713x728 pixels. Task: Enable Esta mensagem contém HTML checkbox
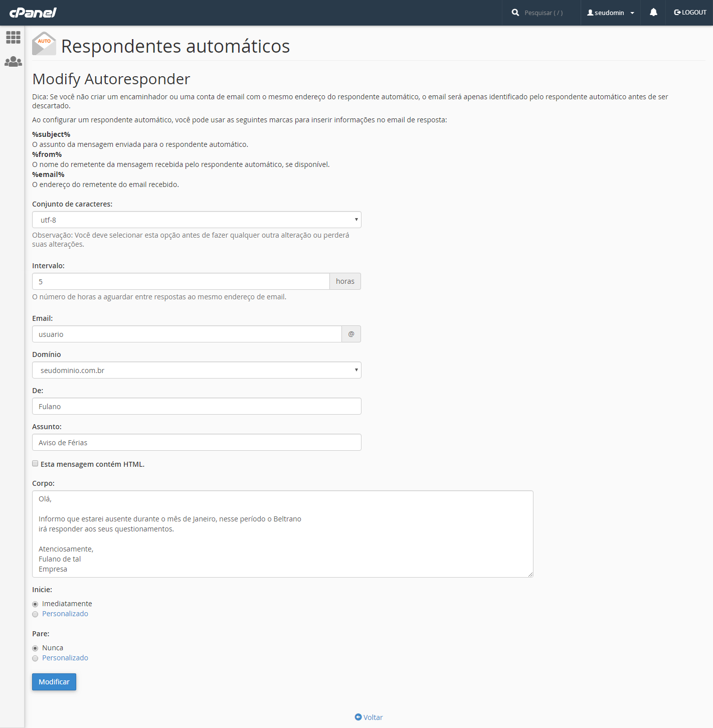tap(35, 464)
